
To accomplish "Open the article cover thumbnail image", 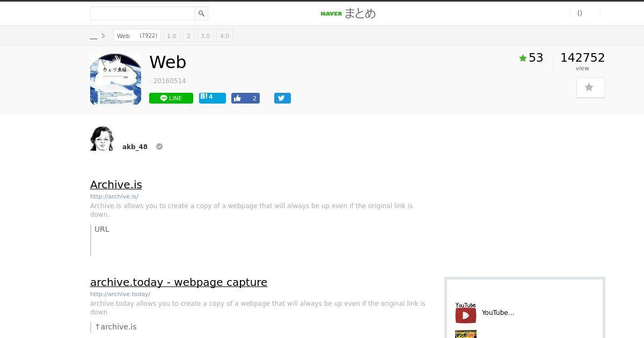I will (x=115, y=79).
